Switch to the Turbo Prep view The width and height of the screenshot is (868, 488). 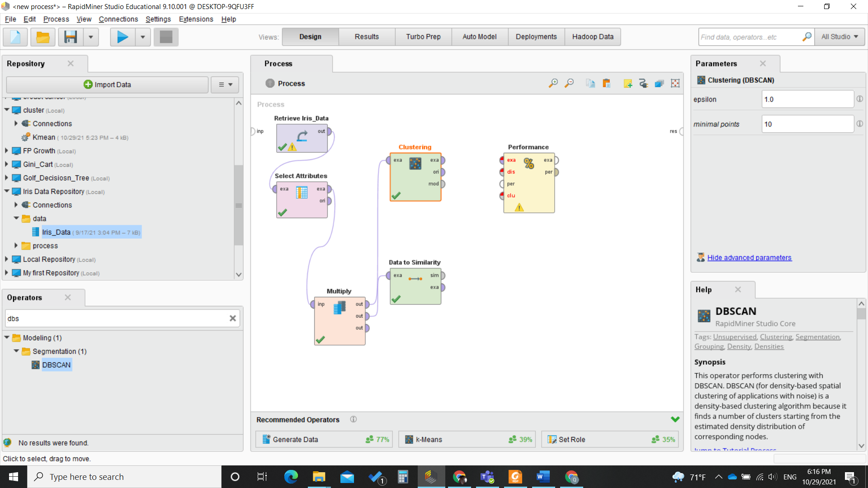(x=423, y=37)
